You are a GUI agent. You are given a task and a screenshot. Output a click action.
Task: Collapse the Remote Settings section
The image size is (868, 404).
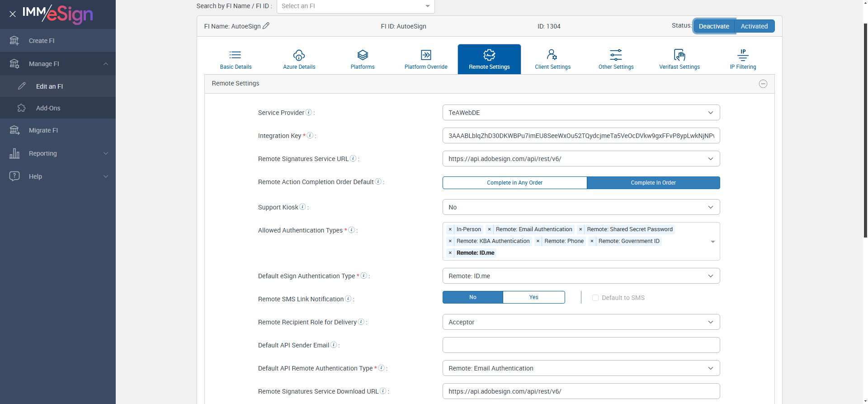point(763,84)
